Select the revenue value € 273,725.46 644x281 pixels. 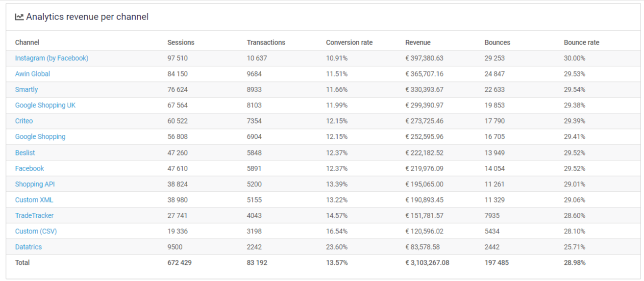pos(424,121)
